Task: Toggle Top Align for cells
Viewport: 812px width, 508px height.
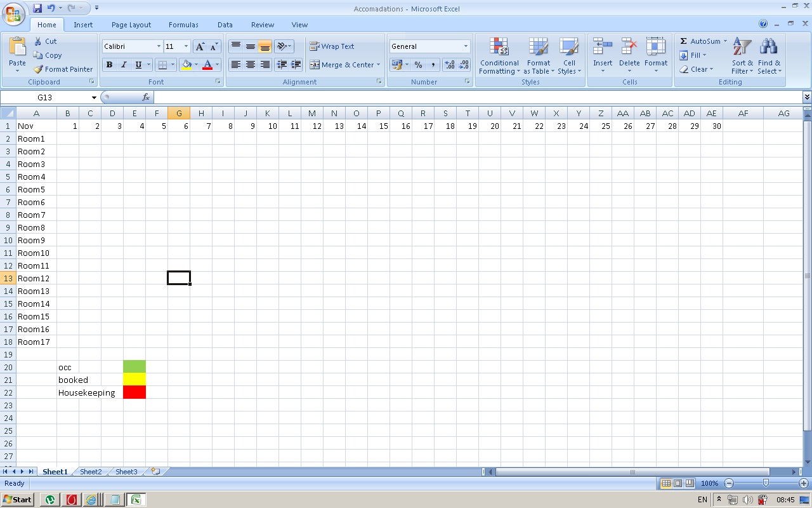Action: 236,46
